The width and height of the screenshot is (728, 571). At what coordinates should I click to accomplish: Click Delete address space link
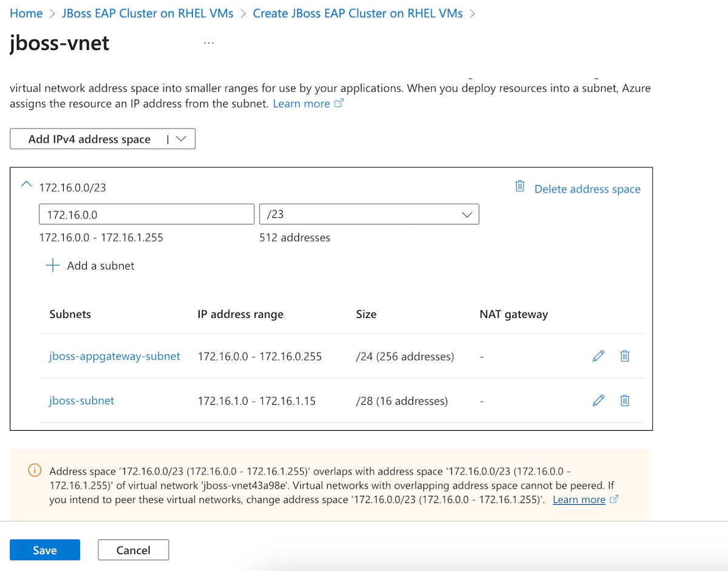pos(587,189)
